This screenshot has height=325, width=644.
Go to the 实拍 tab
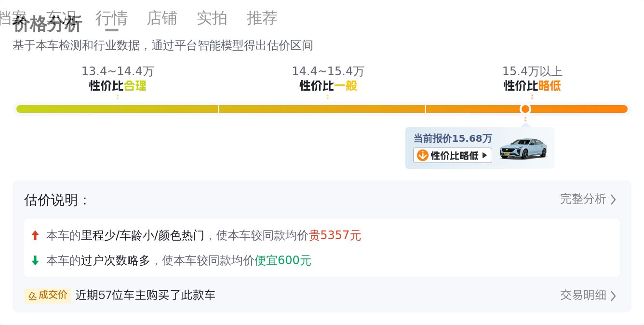(x=212, y=18)
